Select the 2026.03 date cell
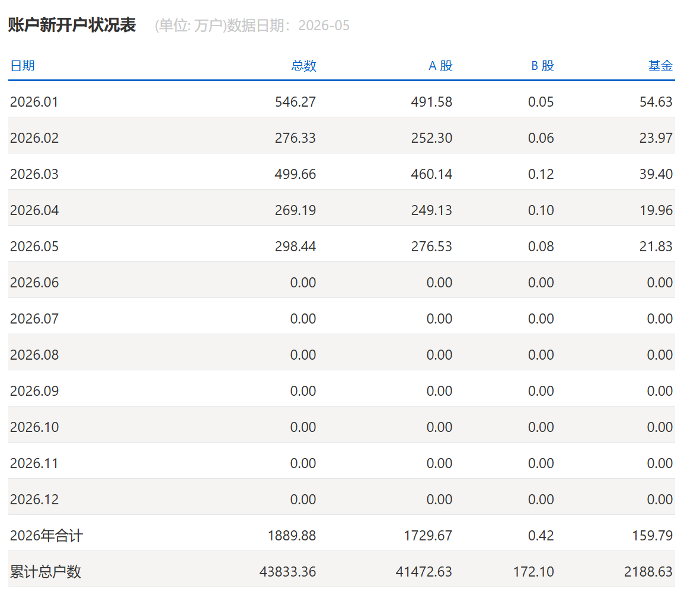Viewport: 700px width, 589px height. [x=34, y=174]
